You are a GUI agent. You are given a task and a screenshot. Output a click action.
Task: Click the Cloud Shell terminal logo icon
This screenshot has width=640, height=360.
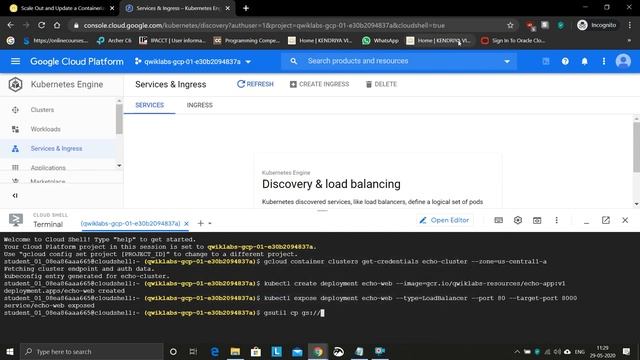click(16, 220)
